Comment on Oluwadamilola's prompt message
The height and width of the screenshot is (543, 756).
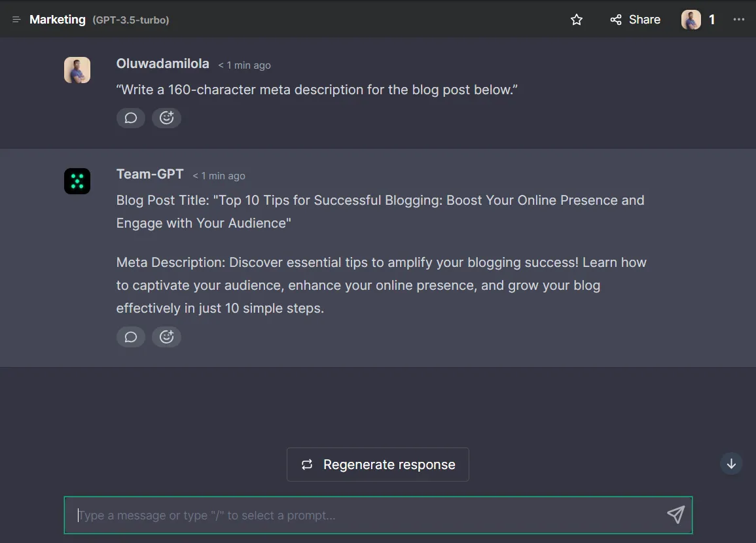(130, 118)
